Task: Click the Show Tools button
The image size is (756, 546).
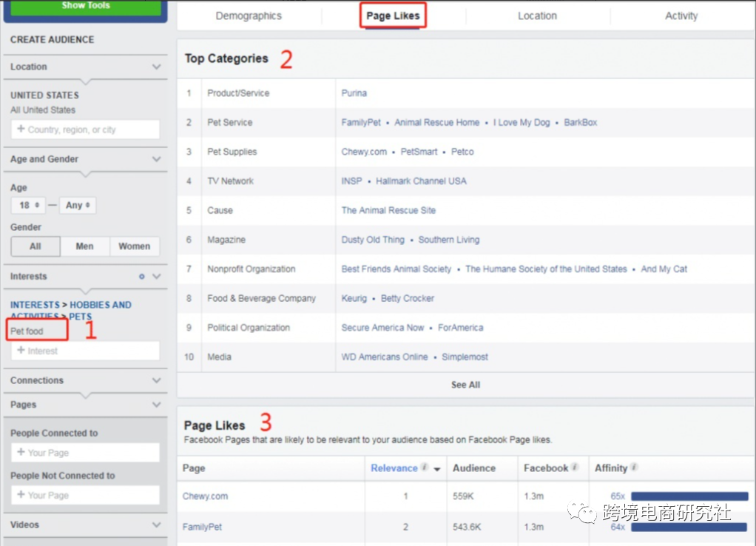Action: click(85, 7)
